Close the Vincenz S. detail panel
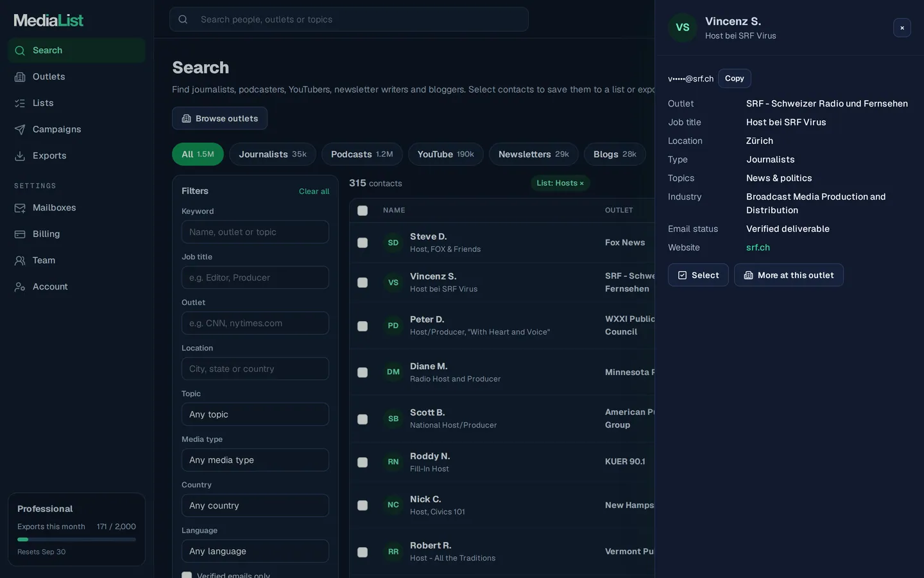Viewport: 924px width, 578px height. pyautogui.click(x=902, y=28)
